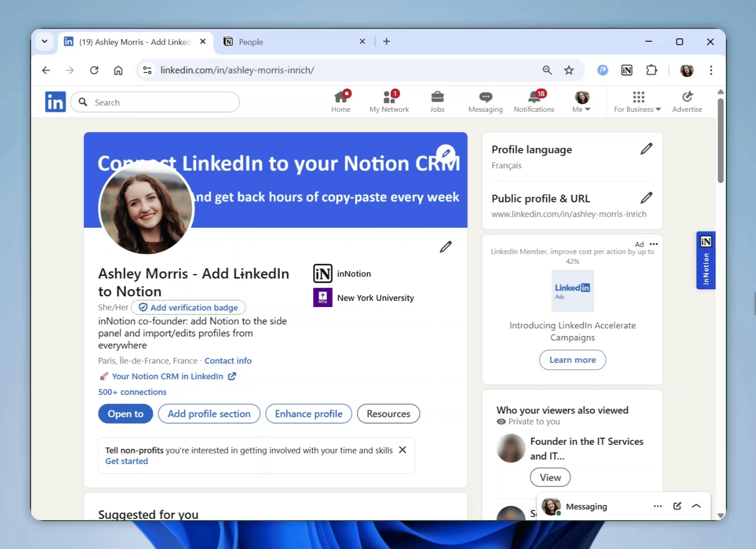
Task: Click the Advertise icon
Action: tap(687, 102)
